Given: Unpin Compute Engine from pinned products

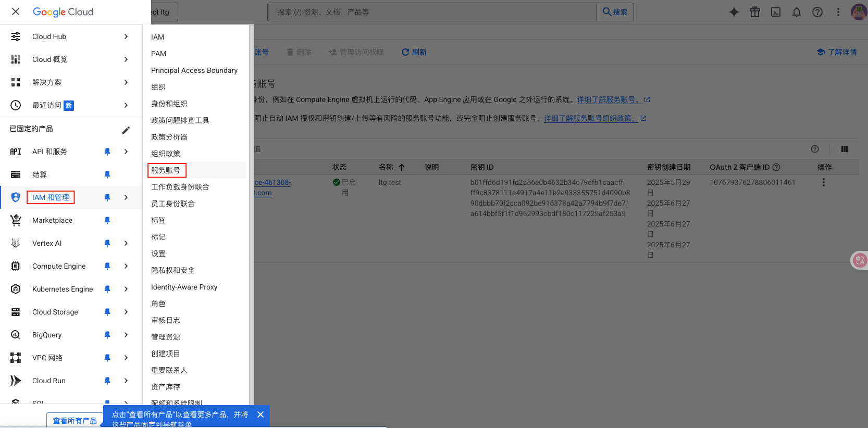Looking at the screenshot, I should (107, 266).
